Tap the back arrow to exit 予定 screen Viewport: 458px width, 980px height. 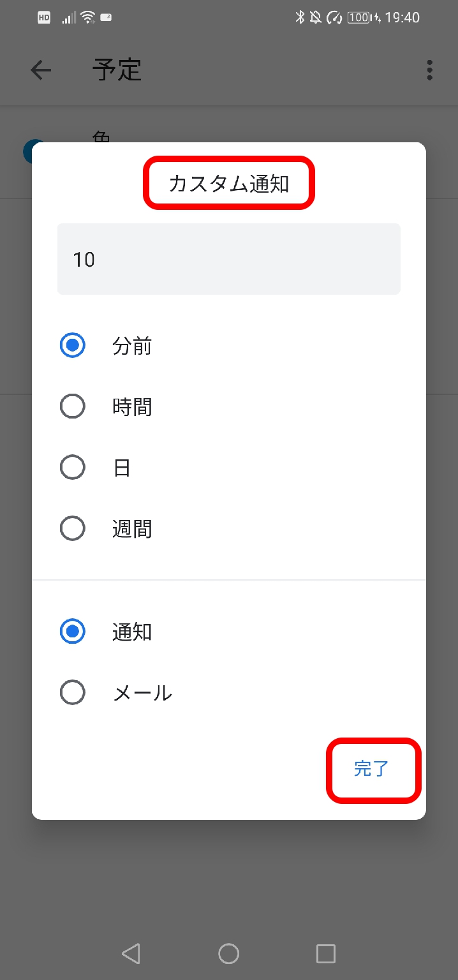[41, 70]
